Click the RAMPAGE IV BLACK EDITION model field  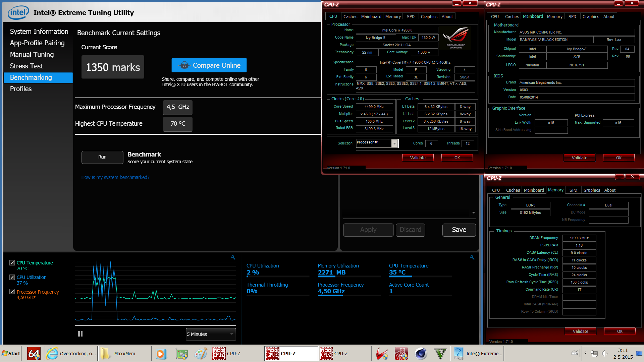click(x=556, y=40)
